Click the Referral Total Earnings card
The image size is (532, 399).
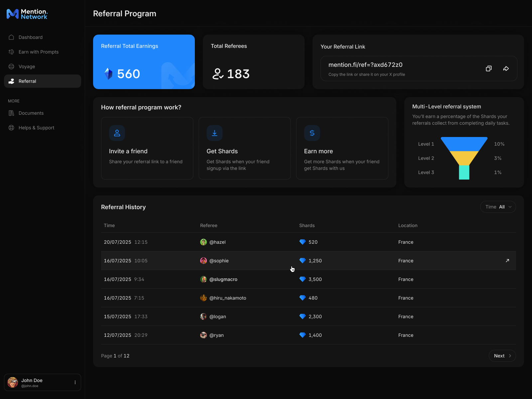tap(144, 62)
